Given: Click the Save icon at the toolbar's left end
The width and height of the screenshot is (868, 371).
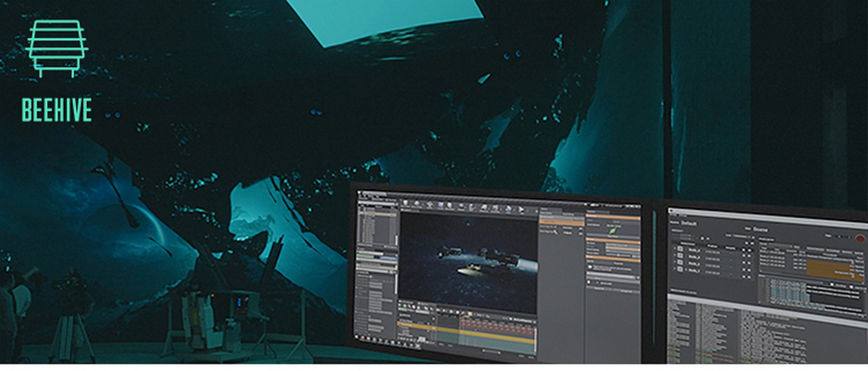Looking at the screenshot, I should 405,204.
